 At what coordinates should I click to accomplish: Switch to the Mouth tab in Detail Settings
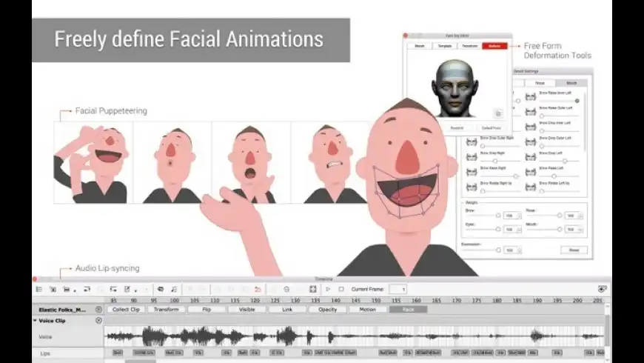pyautogui.click(x=571, y=83)
